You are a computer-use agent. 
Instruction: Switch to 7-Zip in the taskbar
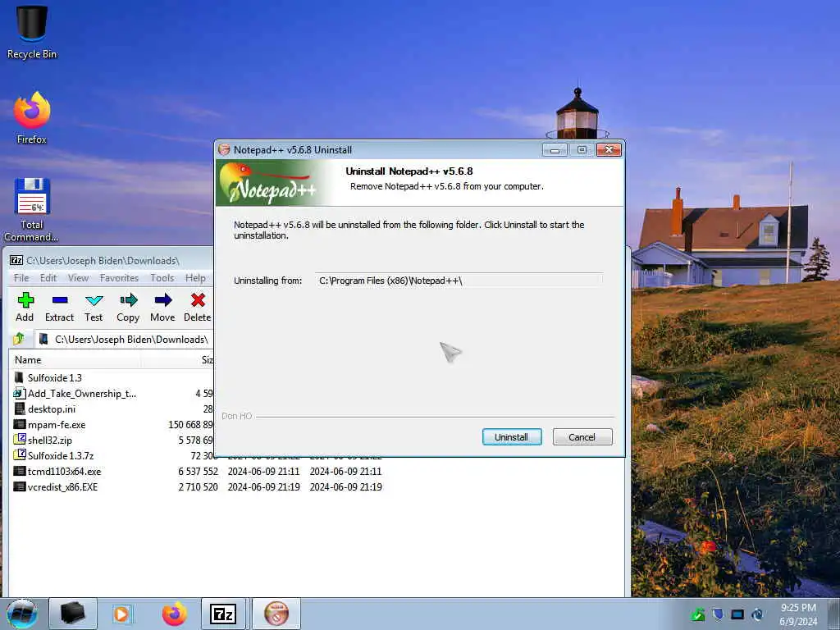click(x=223, y=614)
